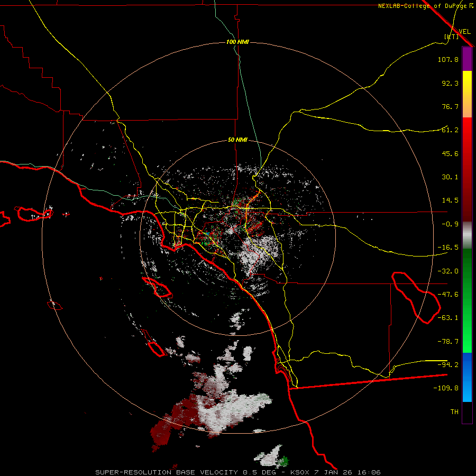Click the gray near-zero segment of the color bar
Screen dimensions: 476x476
pyautogui.click(x=467, y=235)
